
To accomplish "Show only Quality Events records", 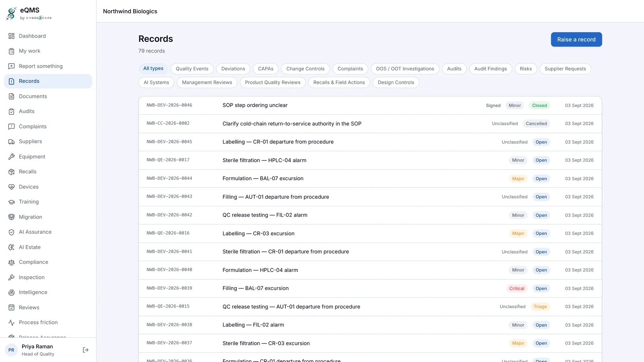I will pyautogui.click(x=192, y=69).
